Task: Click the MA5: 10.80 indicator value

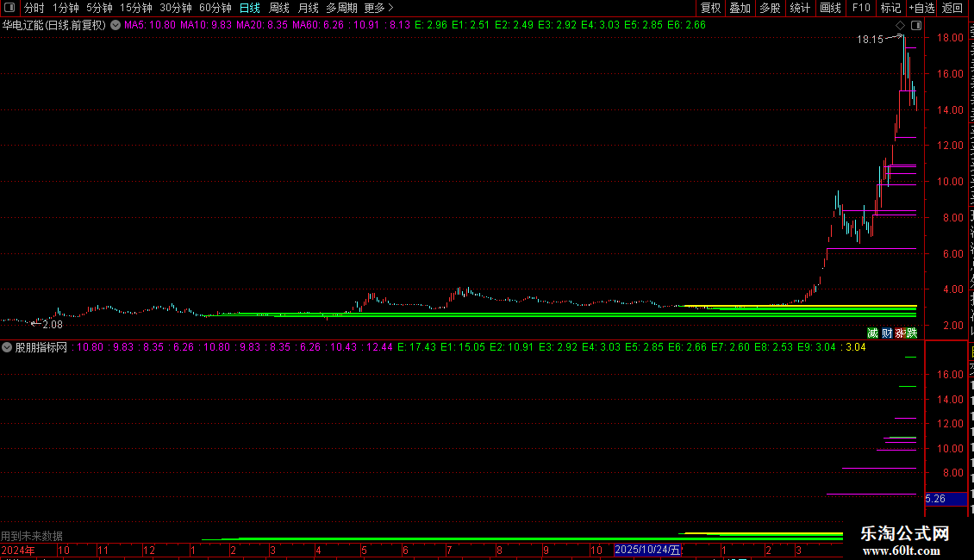Action: point(150,26)
